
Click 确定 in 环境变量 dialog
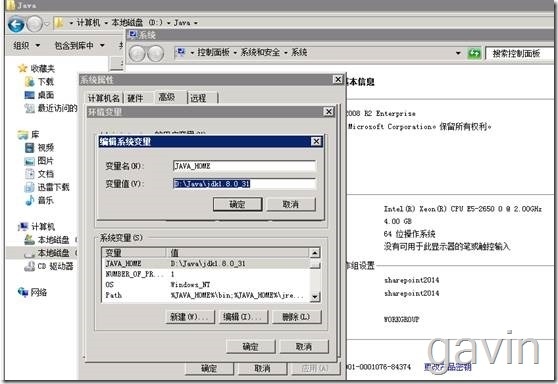251,346
